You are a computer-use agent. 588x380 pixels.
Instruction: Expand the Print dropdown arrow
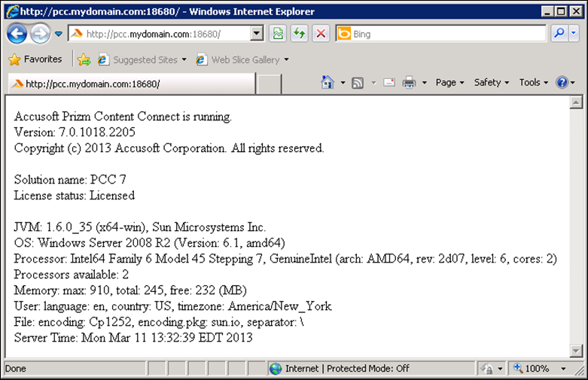pos(425,83)
